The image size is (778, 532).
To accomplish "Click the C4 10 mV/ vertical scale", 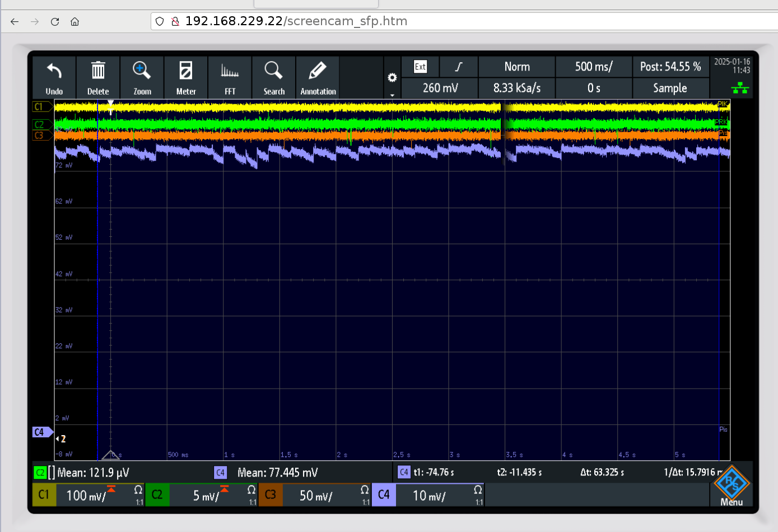I will tap(429, 496).
